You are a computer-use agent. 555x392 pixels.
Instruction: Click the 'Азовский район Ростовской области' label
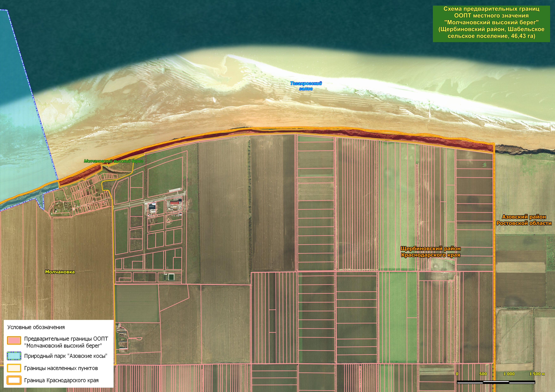(x=524, y=220)
